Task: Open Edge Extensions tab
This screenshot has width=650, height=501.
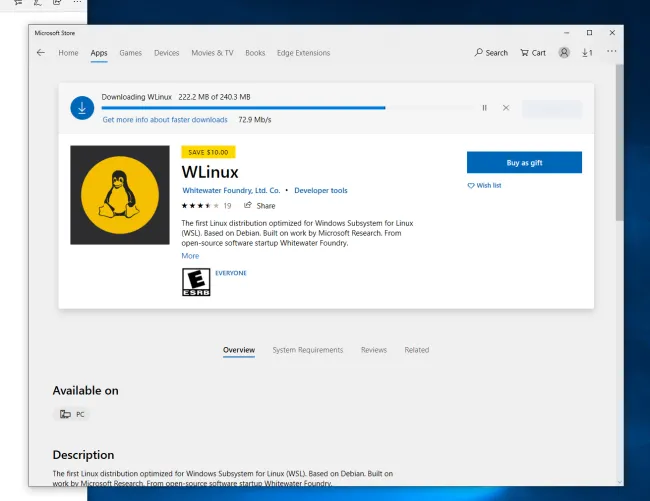Action: coord(303,53)
